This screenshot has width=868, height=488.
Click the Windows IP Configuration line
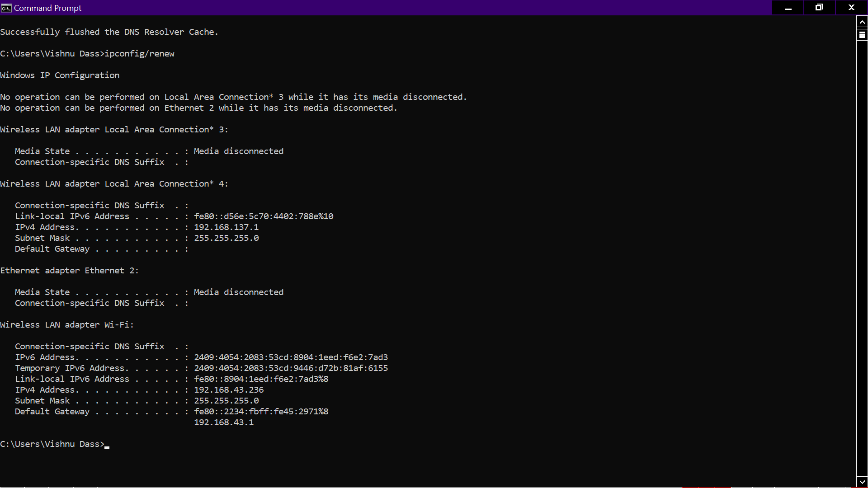tap(60, 75)
